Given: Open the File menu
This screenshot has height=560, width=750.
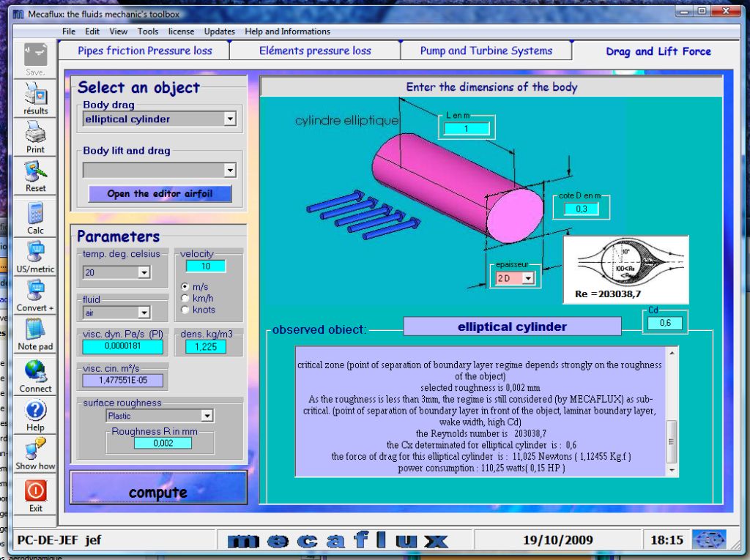Looking at the screenshot, I should point(69,31).
